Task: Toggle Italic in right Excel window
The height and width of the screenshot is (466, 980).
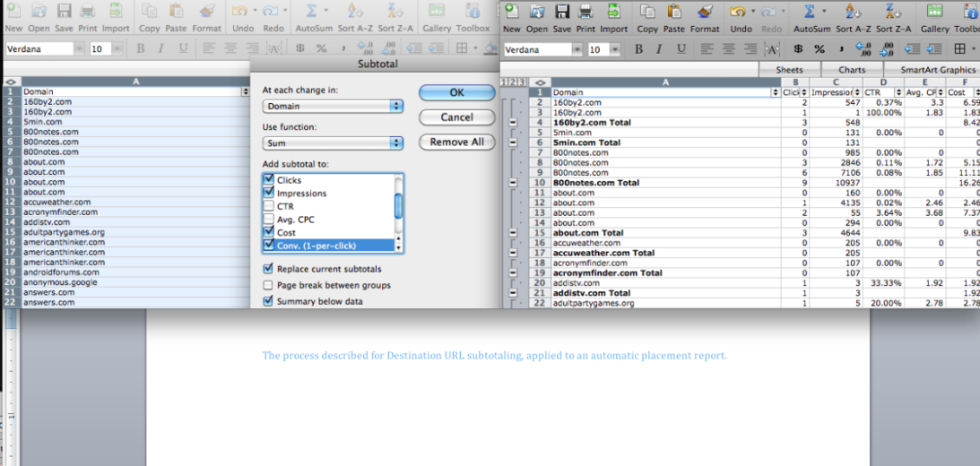Action: 660,49
